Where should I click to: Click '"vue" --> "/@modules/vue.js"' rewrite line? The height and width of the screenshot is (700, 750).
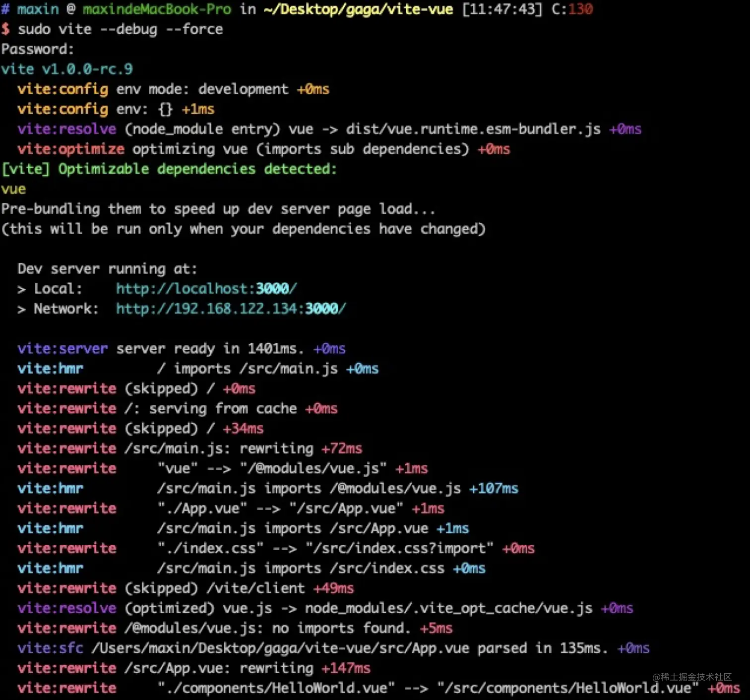[x=223, y=468]
